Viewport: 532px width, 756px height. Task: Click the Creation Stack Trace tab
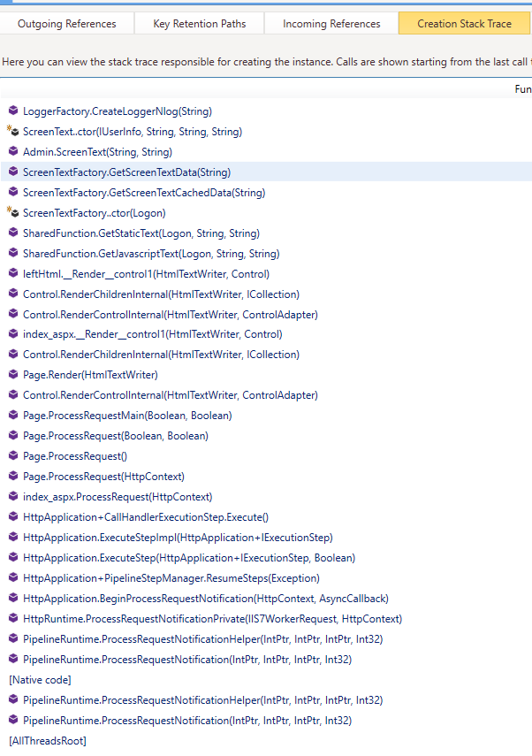pyautogui.click(x=464, y=24)
